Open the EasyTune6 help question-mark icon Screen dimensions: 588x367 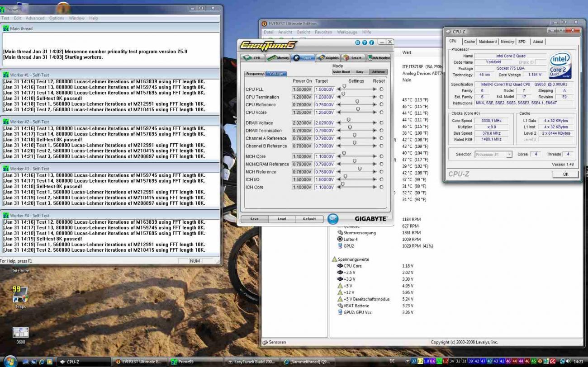pos(365,42)
